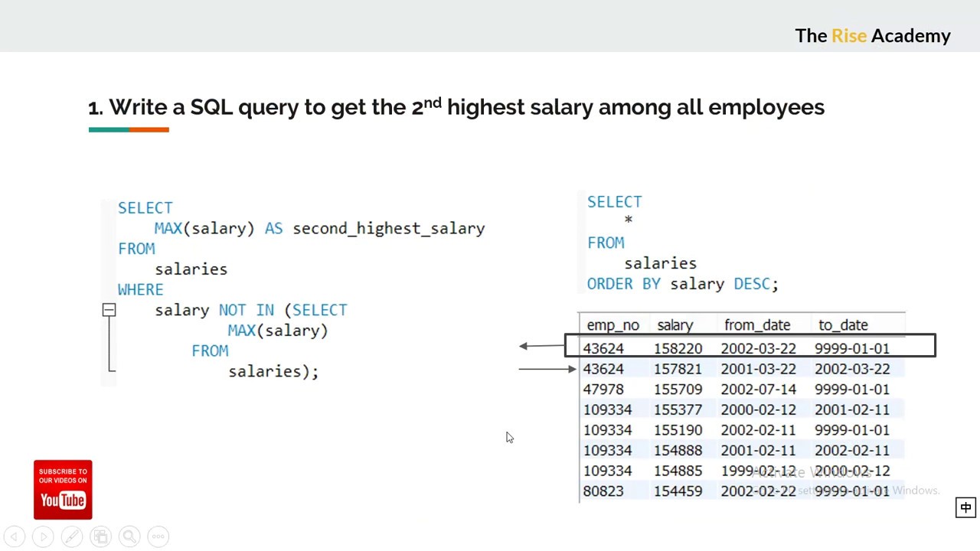Viewport: 980px width, 551px height.
Task: Open the pen and pointer tools
Action: [72, 536]
